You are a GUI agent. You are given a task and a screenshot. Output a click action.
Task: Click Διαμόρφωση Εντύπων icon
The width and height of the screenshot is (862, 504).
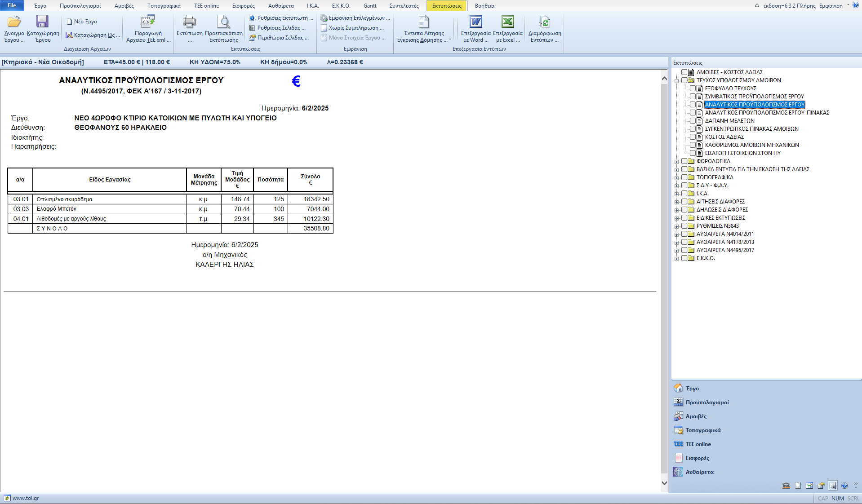(x=544, y=22)
